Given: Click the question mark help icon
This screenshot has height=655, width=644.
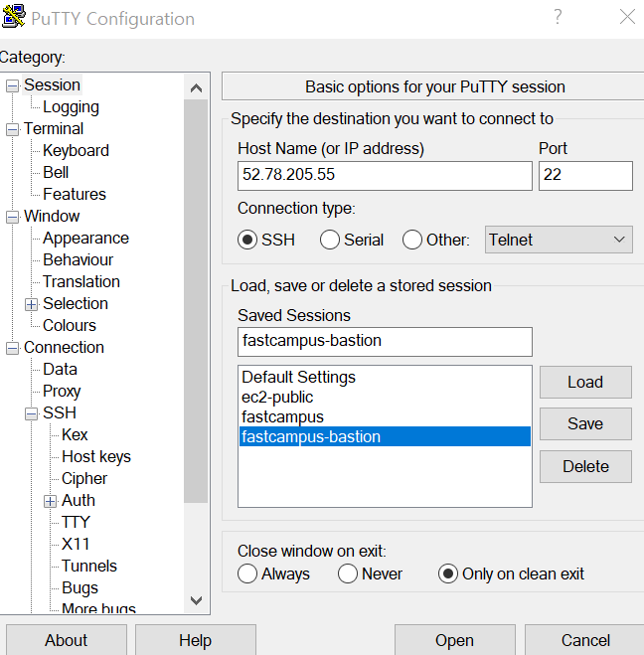Looking at the screenshot, I should [x=558, y=17].
